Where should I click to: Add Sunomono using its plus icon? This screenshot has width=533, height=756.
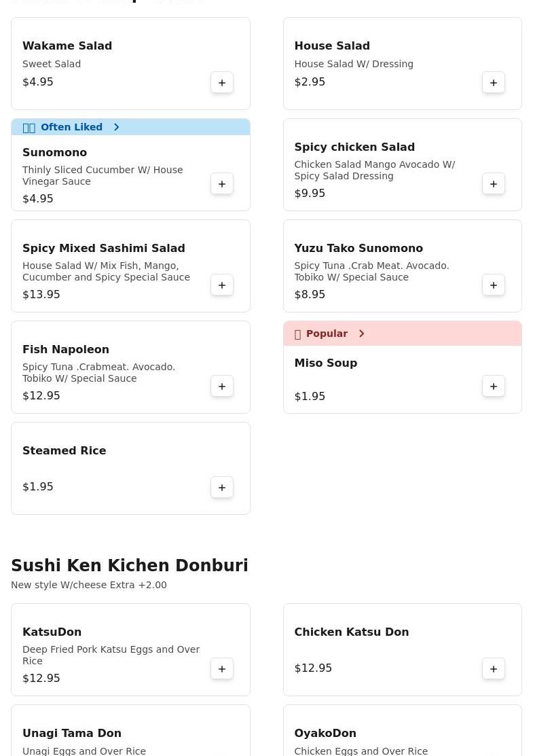[222, 184]
